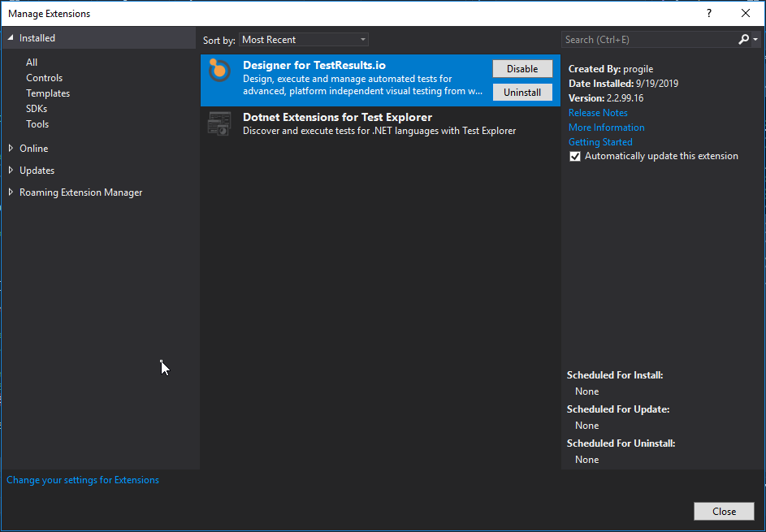The width and height of the screenshot is (766, 532).
Task: Collapse the Installed tree node arrow
Action: 11,37
